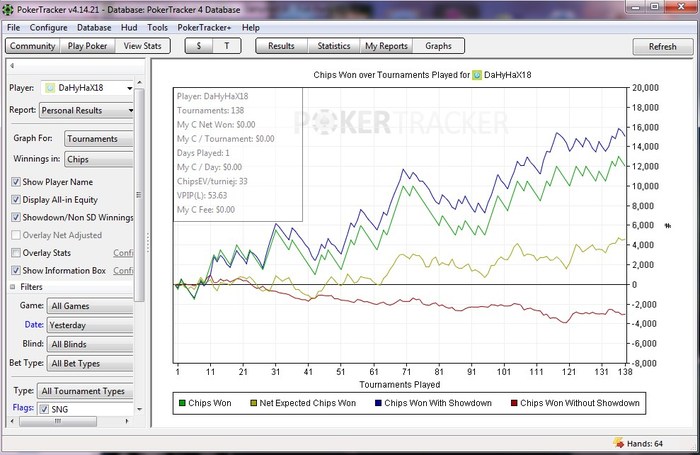Select the tournaments T button
This screenshot has height=455, width=700.
(227, 46)
